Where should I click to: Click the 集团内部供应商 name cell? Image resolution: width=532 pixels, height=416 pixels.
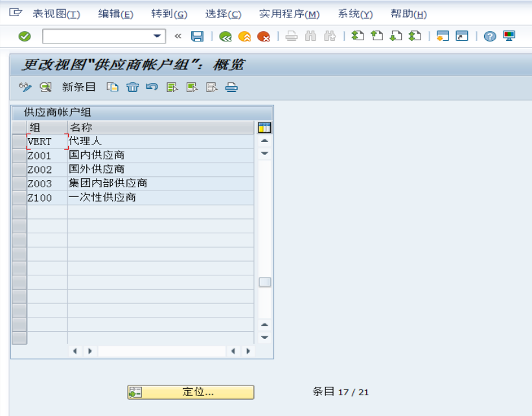tap(161, 183)
